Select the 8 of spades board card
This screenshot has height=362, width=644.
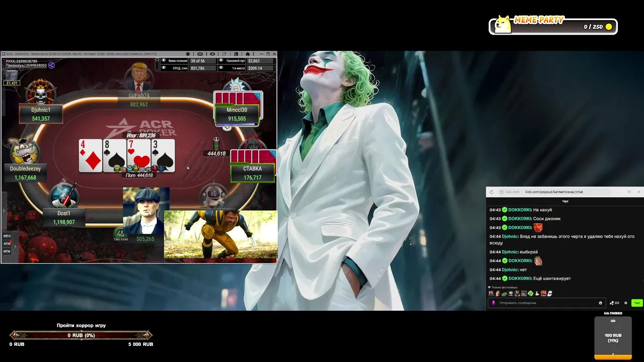coord(114,156)
